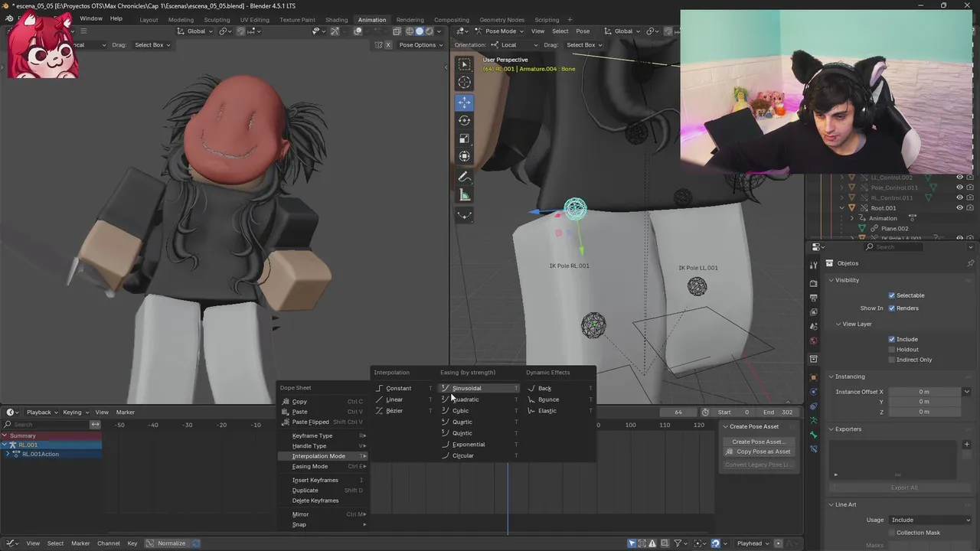Image resolution: width=980 pixels, height=551 pixels.
Task: Open the Pose menu in right viewport header
Action: [x=583, y=31]
